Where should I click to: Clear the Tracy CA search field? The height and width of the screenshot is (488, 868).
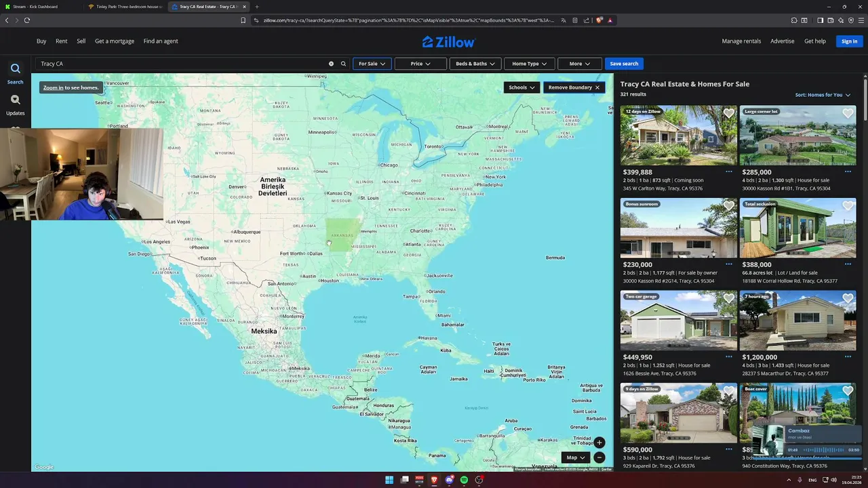click(331, 64)
